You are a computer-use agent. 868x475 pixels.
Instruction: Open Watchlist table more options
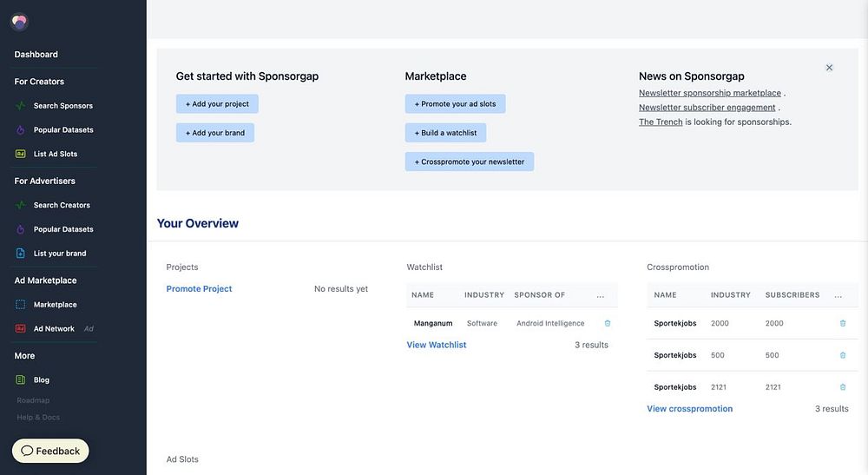click(x=601, y=295)
